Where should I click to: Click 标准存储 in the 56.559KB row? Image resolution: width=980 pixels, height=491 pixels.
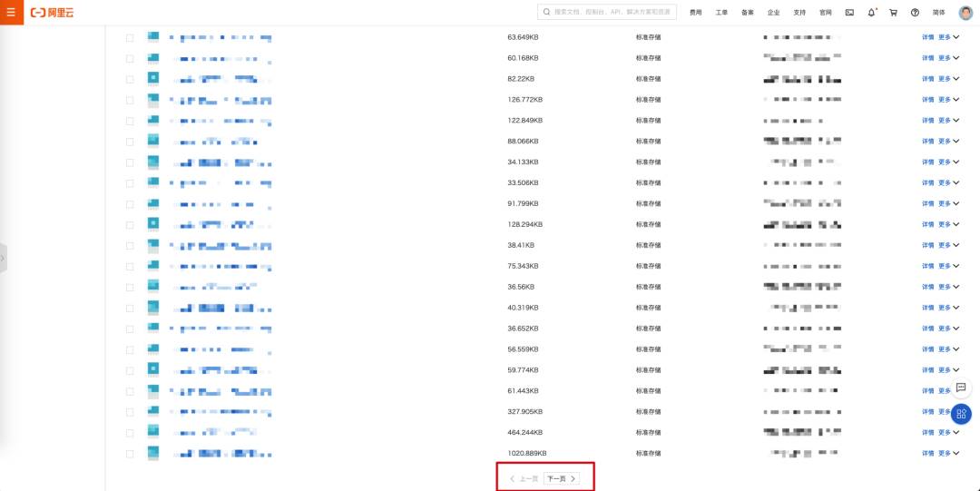click(x=649, y=349)
